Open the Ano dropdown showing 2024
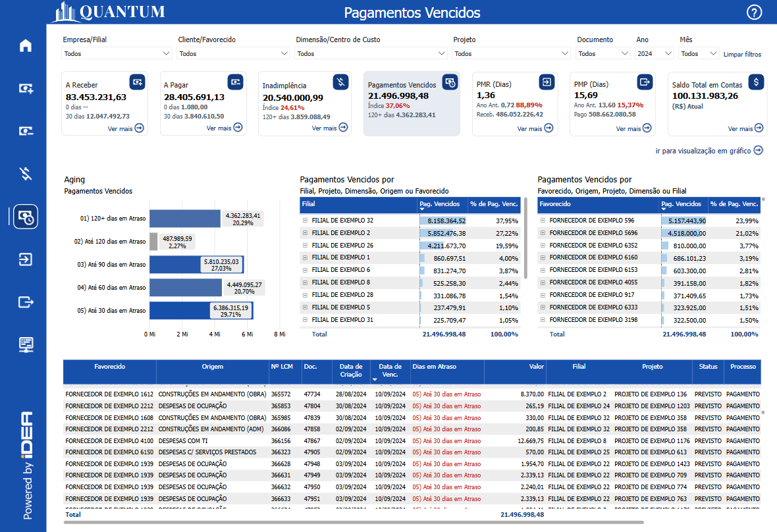The image size is (777, 532). coord(653,54)
